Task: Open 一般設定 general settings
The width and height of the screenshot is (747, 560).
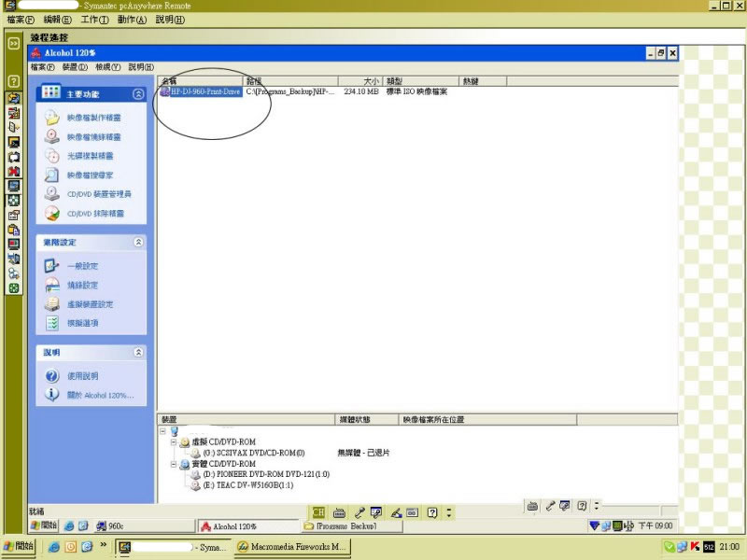Action: click(71, 266)
